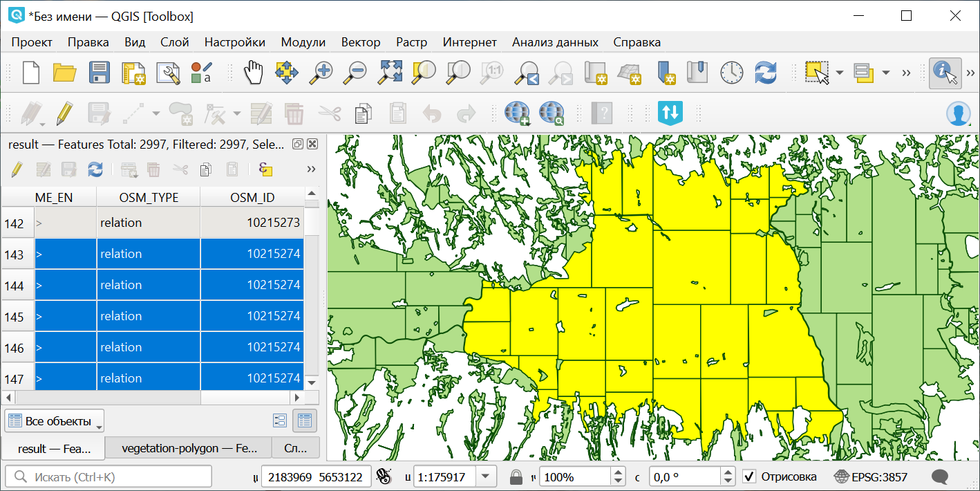Expand hidden attribute table toolbar buttons

click(311, 169)
